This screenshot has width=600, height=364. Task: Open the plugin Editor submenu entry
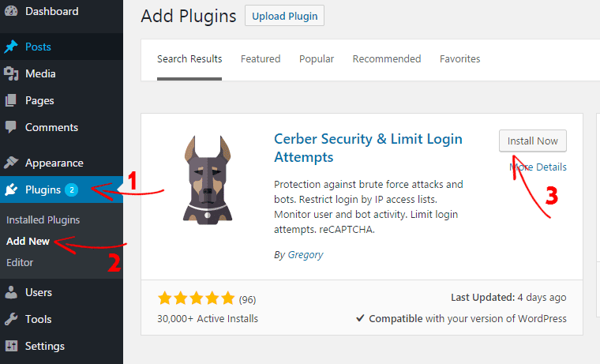pyautogui.click(x=20, y=262)
